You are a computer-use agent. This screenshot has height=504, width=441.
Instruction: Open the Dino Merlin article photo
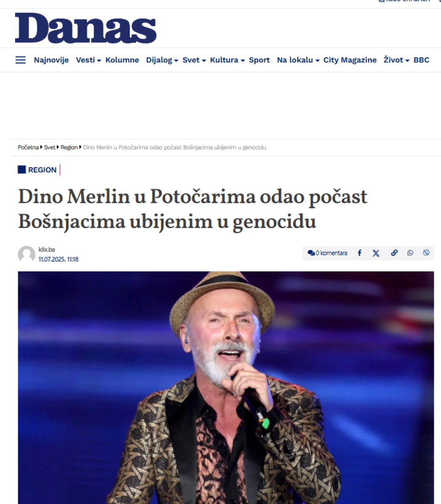[226, 387]
